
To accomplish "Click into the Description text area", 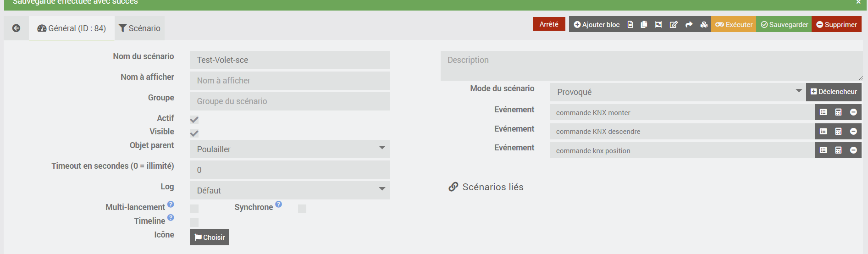I will [651, 66].
